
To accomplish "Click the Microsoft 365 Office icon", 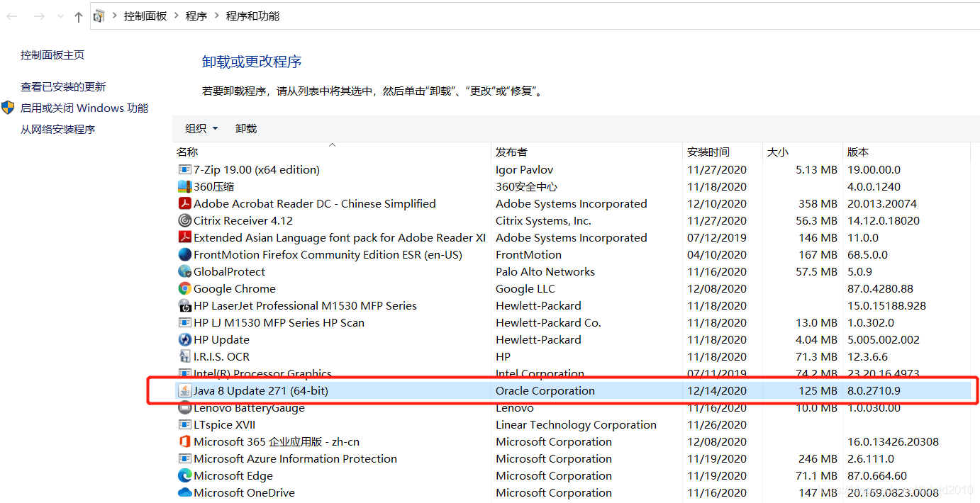I will 184,442.
